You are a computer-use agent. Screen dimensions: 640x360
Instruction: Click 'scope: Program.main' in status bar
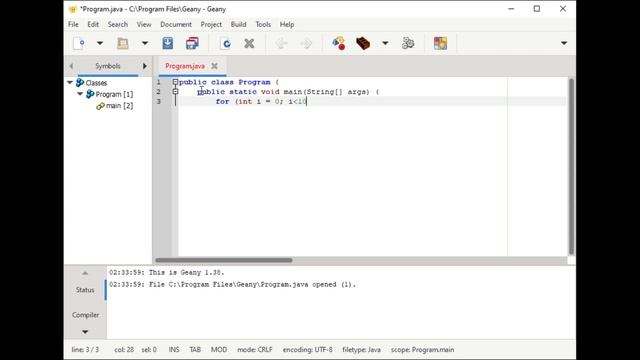tap(422, 350)
